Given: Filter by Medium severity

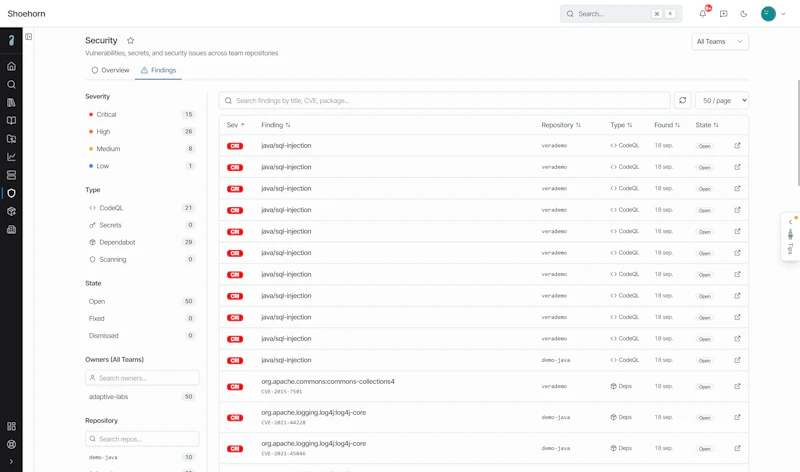Looking at the screenshot, I should click(x=141, y=149).
